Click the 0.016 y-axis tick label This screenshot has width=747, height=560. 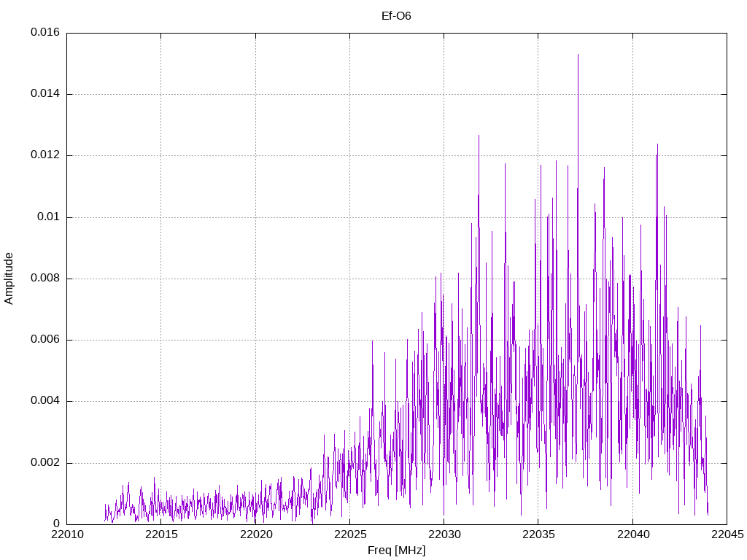point(45,32)
